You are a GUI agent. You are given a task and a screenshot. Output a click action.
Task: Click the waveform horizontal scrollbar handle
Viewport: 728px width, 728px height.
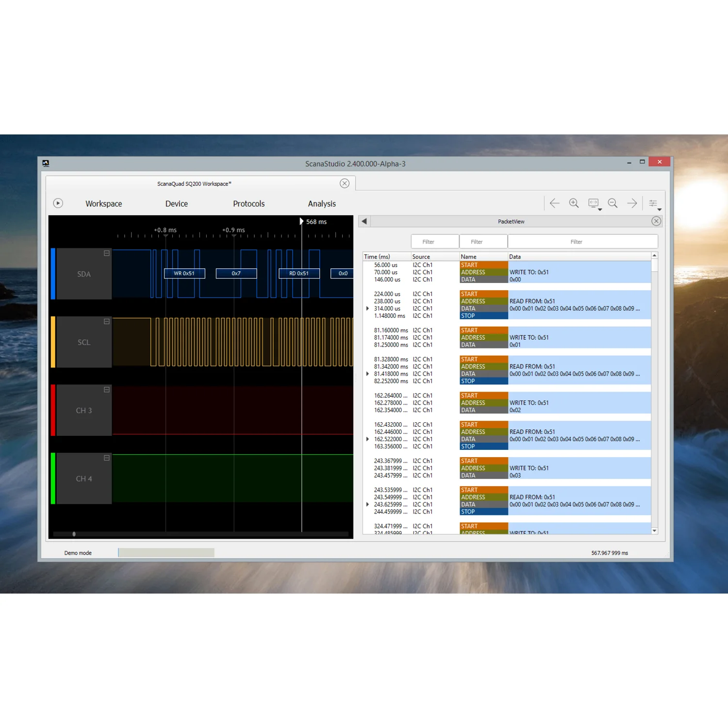pyautogui.click(x=74, y=534)
